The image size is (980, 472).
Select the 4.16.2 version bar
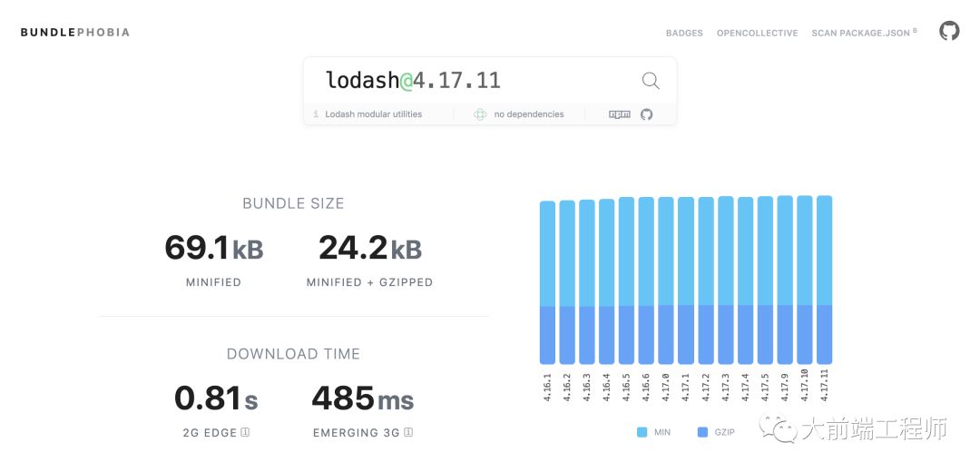point(567,282)
